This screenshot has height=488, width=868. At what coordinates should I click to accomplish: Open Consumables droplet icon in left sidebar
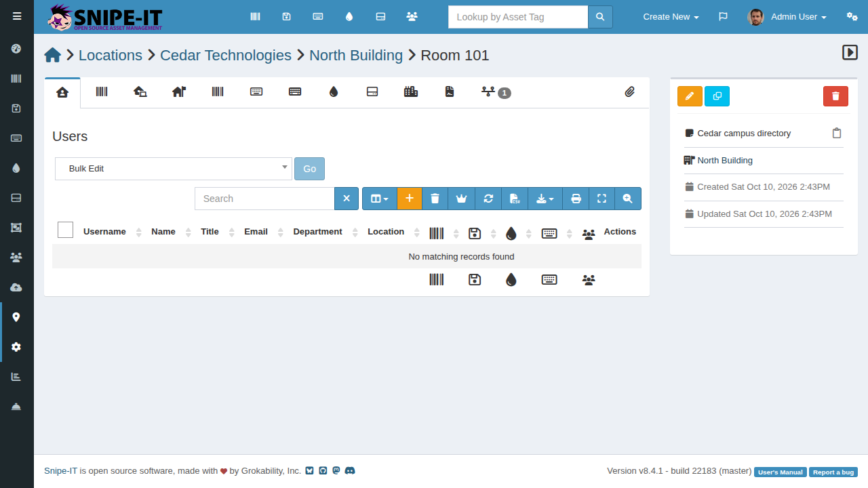(x=16, y=168)
